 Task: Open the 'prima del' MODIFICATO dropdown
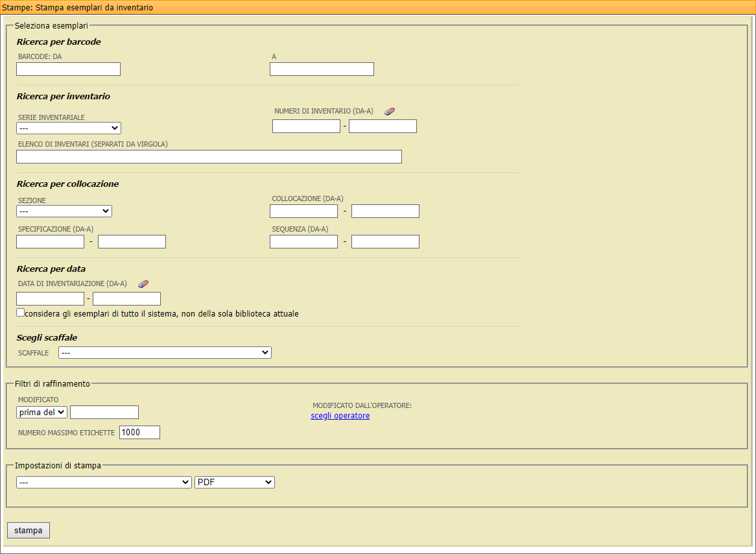(x=41, y=411)
